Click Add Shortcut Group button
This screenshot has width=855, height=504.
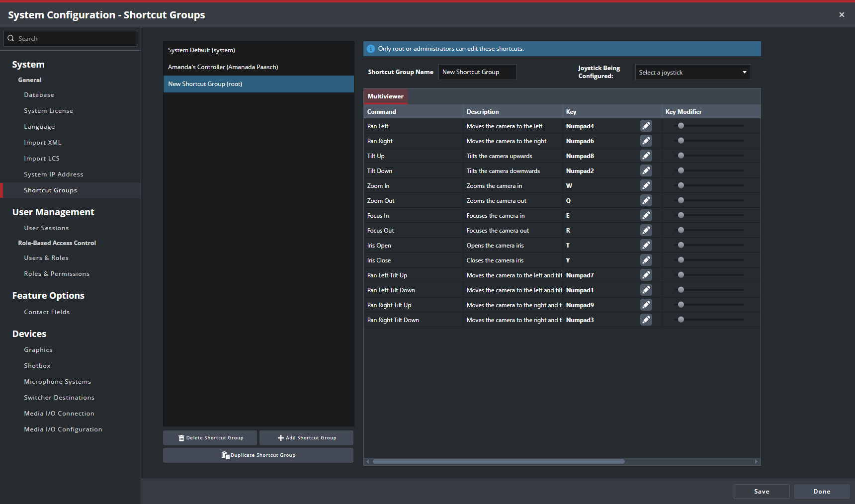(x=306, y=438)
